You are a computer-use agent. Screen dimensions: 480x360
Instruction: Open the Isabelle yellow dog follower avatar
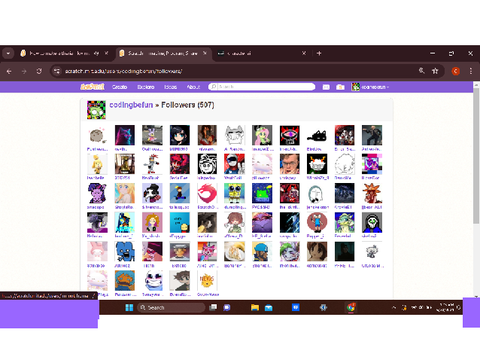tap(97, 164)
